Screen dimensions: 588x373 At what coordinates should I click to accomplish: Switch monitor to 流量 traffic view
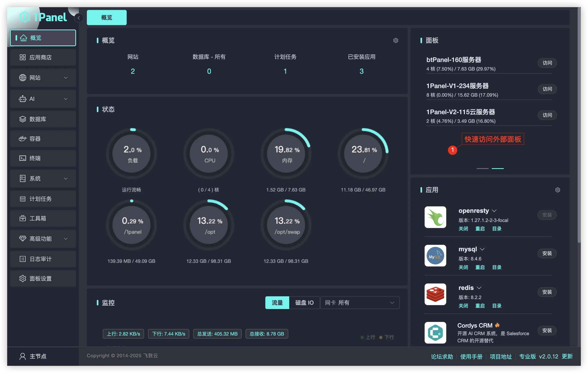(x=277, y=303)
